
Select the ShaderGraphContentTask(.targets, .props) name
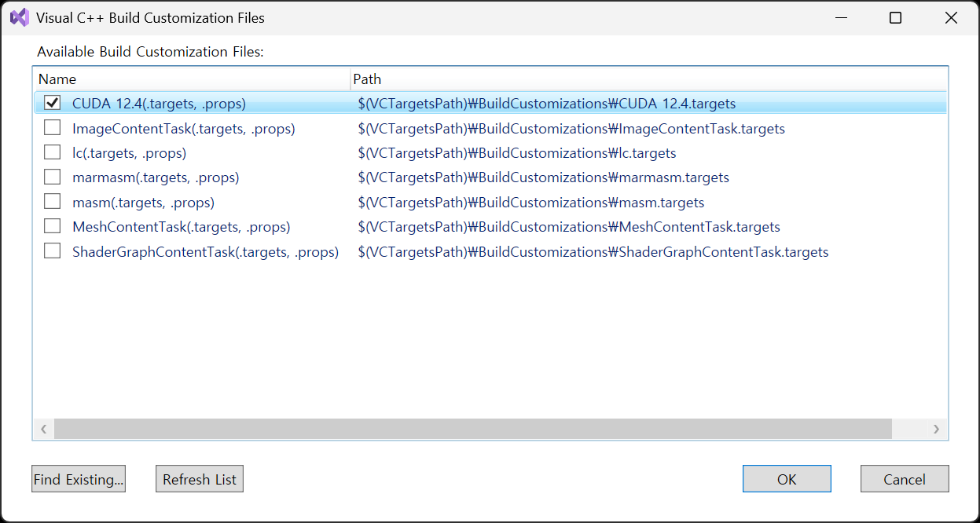coord(205,252)
